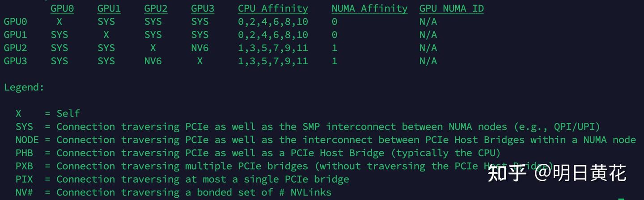Click the CPU Affinity column header
The height and width of the screenshot is (200, 644).
click(x=273, y=8)
